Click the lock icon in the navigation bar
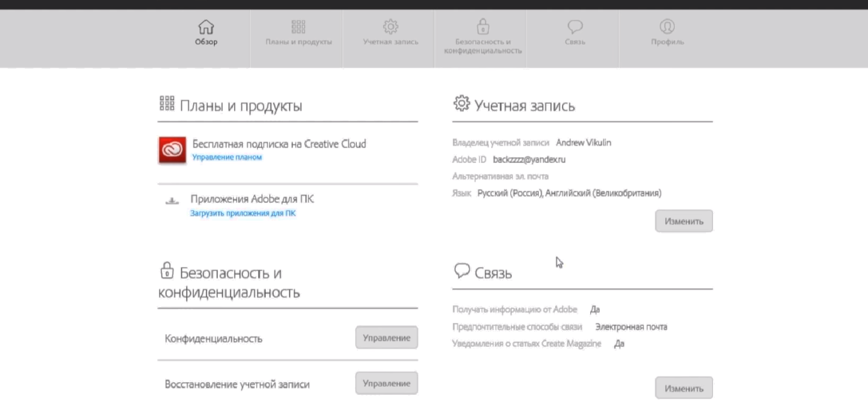 point(482,26)
